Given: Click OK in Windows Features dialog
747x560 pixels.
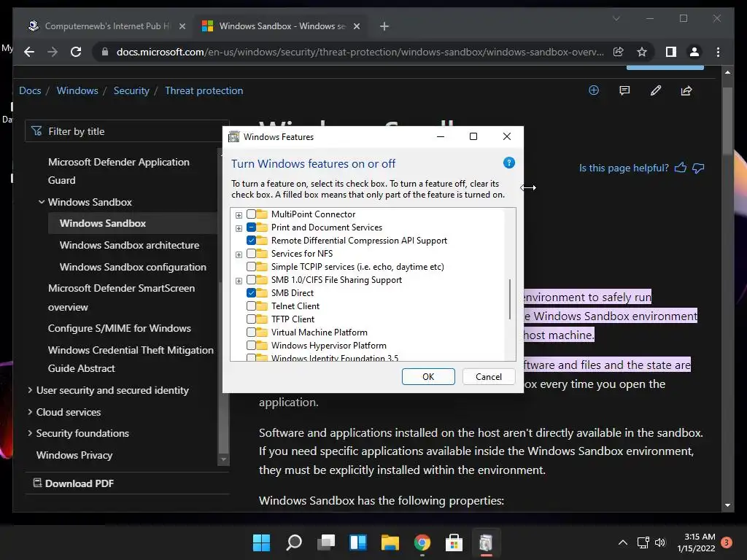Looking at the screenshot, I should [428, 377].
